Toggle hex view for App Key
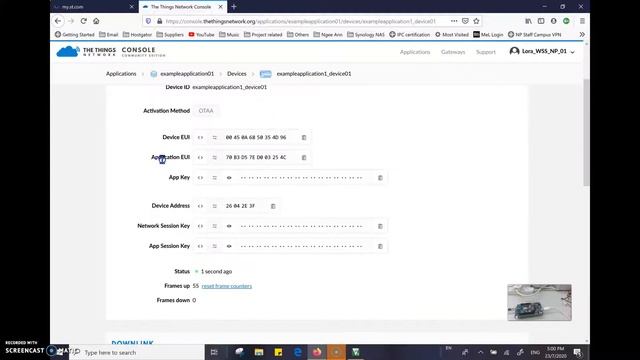 point(200,178)
